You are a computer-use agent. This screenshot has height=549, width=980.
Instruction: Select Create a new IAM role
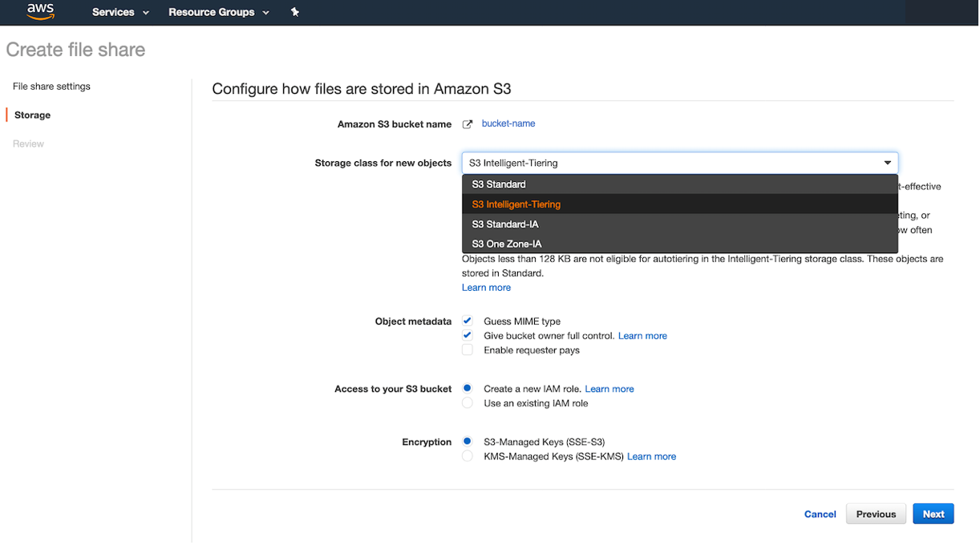tap(468, 388)
